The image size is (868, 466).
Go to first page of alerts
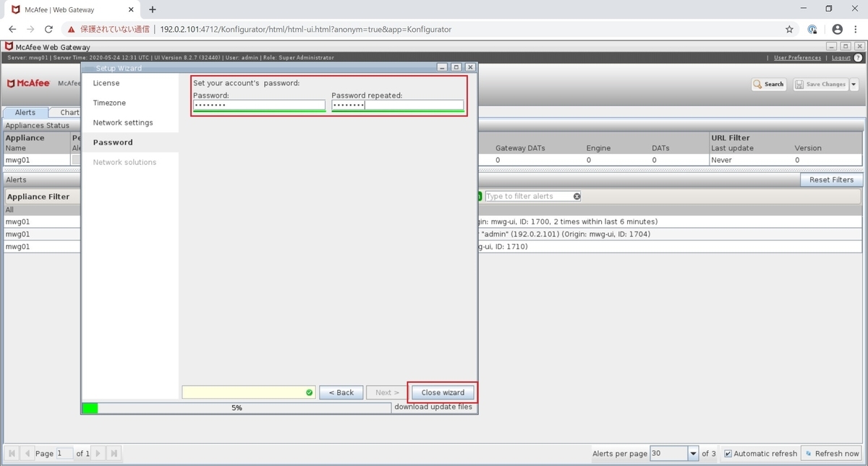pos(13,454)
